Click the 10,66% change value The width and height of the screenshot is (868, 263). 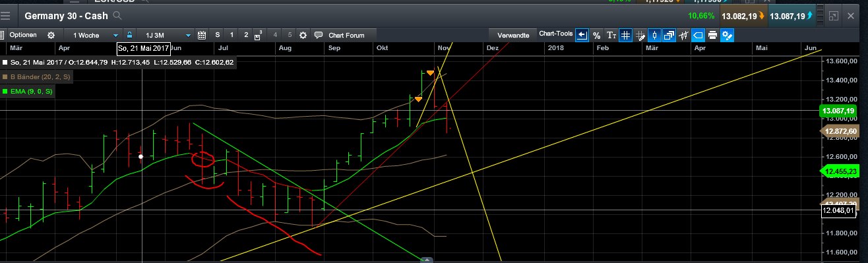[x=701, y=15]
